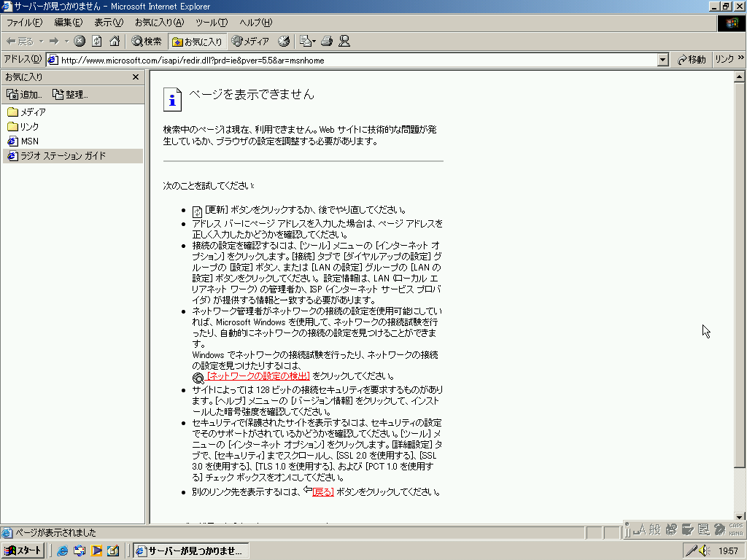Open the 検索 search pane

[147, 42]
